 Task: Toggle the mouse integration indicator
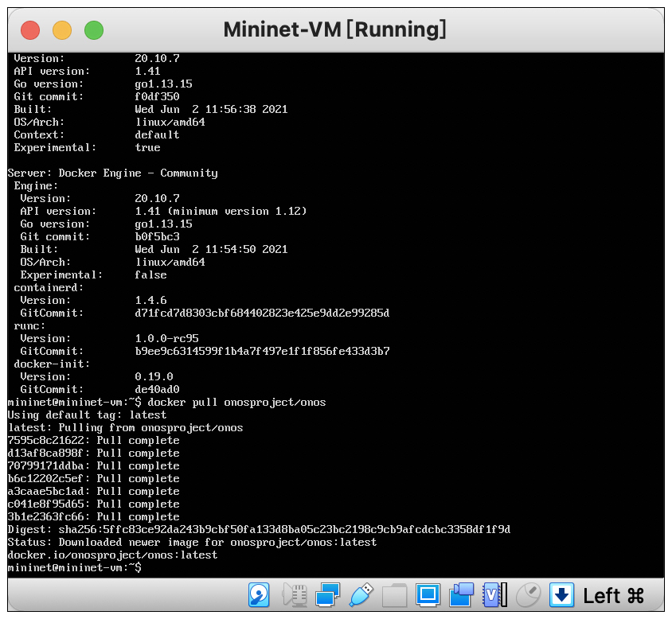tap(529, 594)
